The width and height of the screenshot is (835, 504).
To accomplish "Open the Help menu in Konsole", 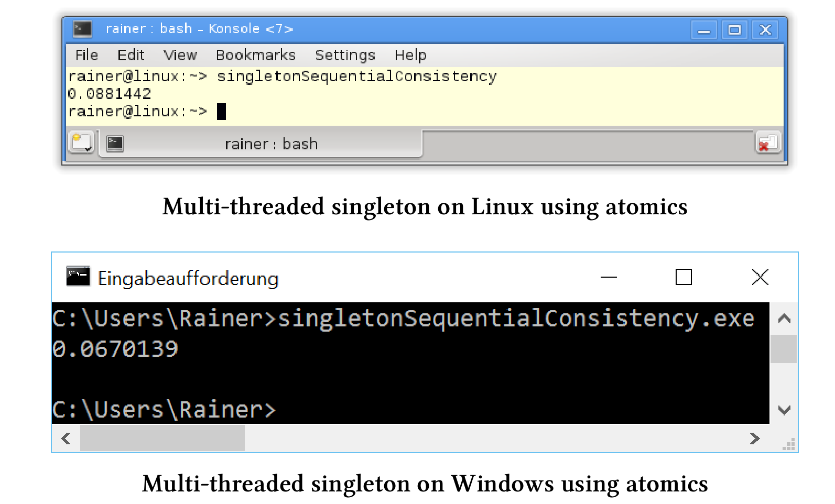I will coord(410,55).
